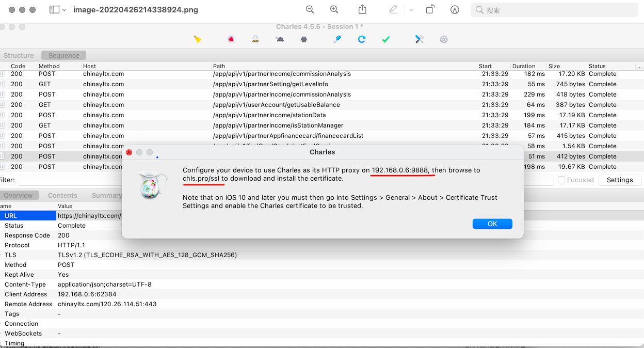Validate response with green checkmark icon
The height and width of the screenshot is (348, 644).
pyautogui.click(x=385, y=39)
